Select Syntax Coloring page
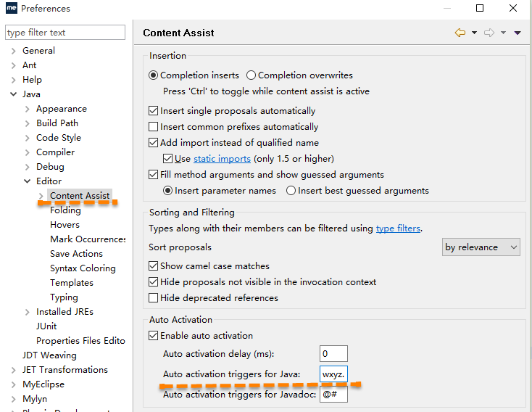 click(83, 268)
